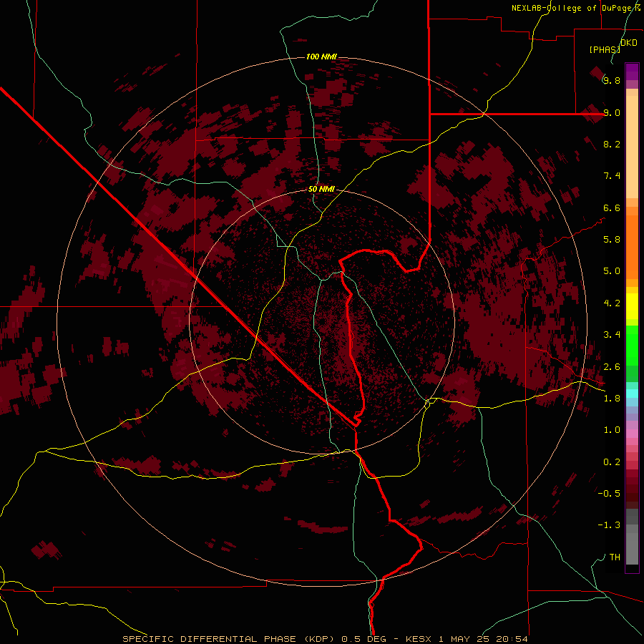Click the cyan segment of color bar
Screen dimensions: 644x644
tap(632, 394)
